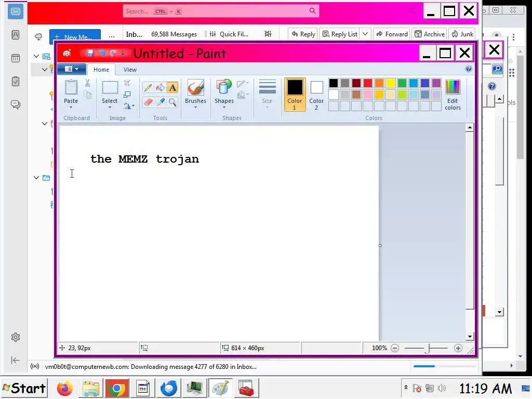532x399 pixels.
Task: Expand the Select dropdown arrow
Action: click(110, 107)
